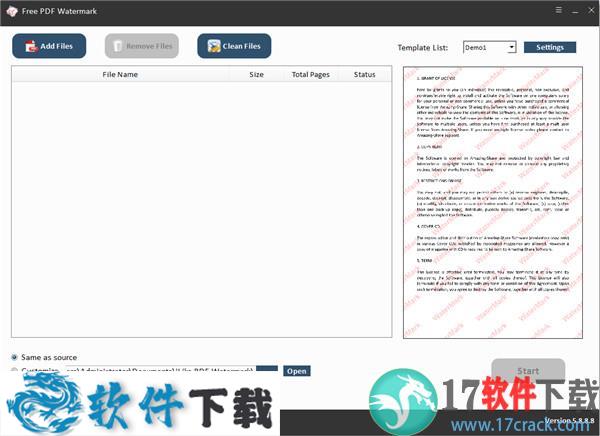
Task: Open the template Settings
Action: (x=550, y=47)
